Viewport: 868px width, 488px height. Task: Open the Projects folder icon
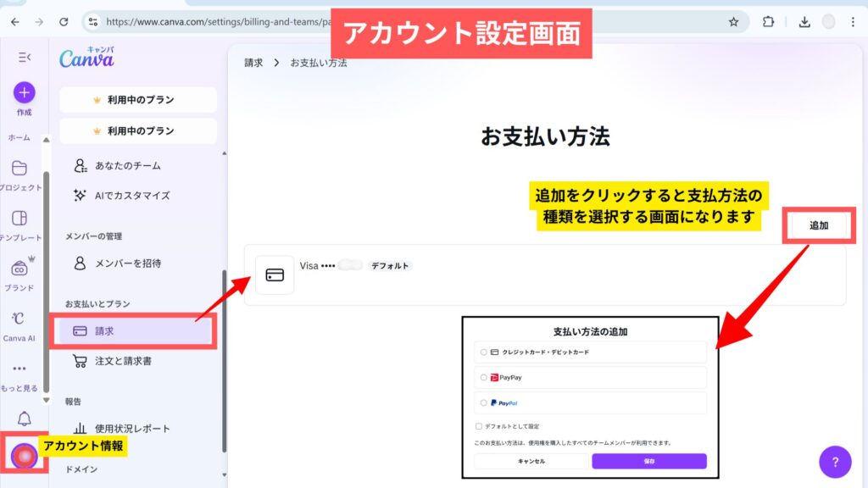[19, 168]
